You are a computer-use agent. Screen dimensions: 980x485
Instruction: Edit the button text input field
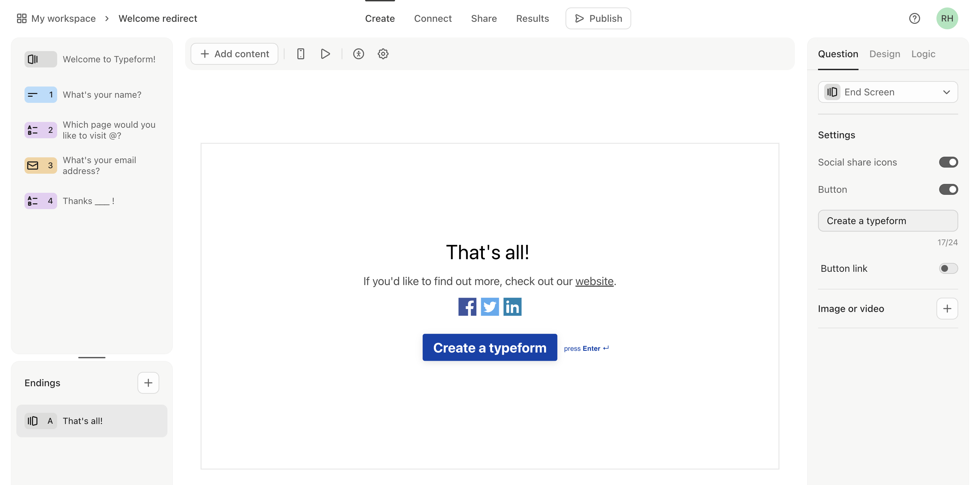pyautogui.click(x=887, y=220)
